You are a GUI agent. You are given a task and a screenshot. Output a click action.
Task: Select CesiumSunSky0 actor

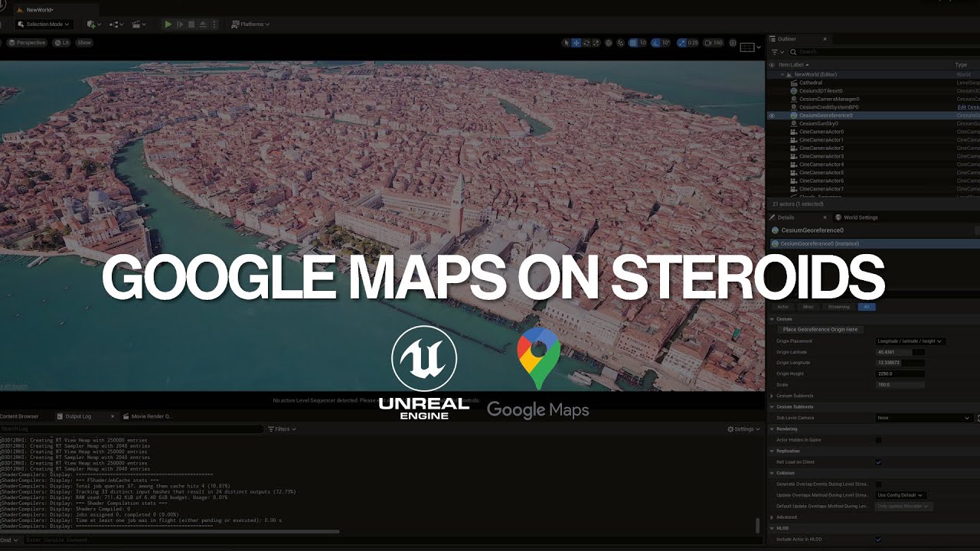818,123
